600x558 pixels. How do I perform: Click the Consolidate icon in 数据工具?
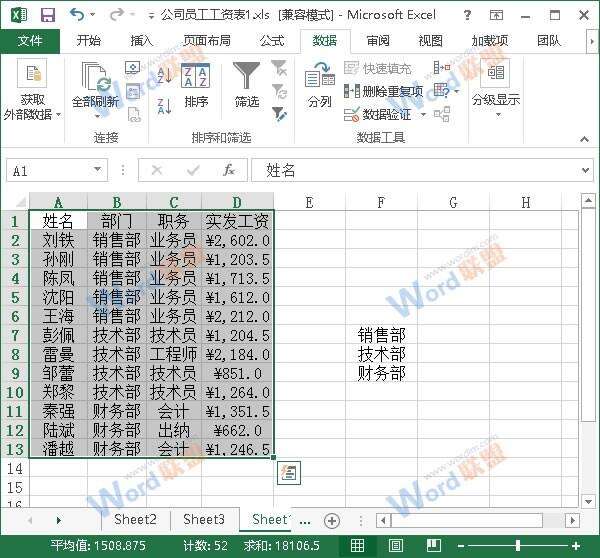click(x=442, y=68)
